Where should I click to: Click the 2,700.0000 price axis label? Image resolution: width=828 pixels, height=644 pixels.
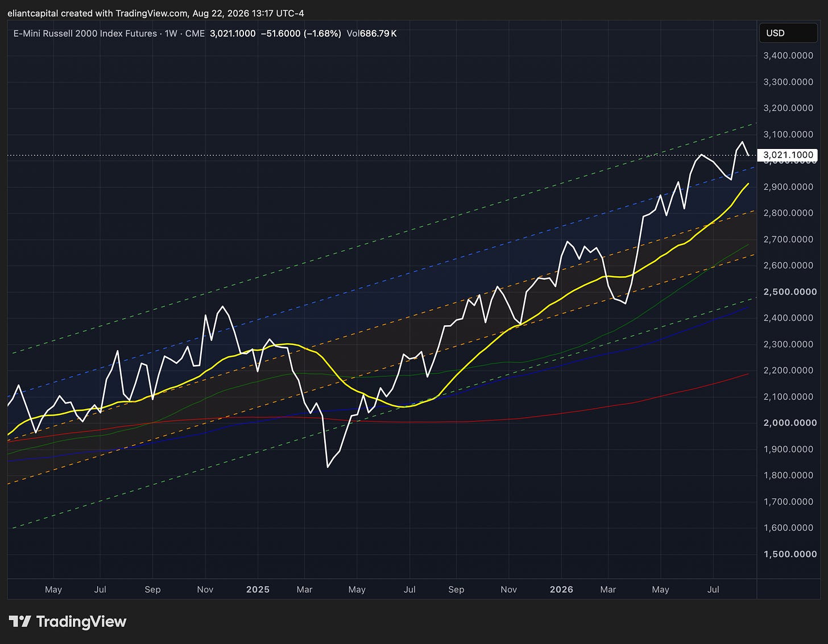(788, 239)
